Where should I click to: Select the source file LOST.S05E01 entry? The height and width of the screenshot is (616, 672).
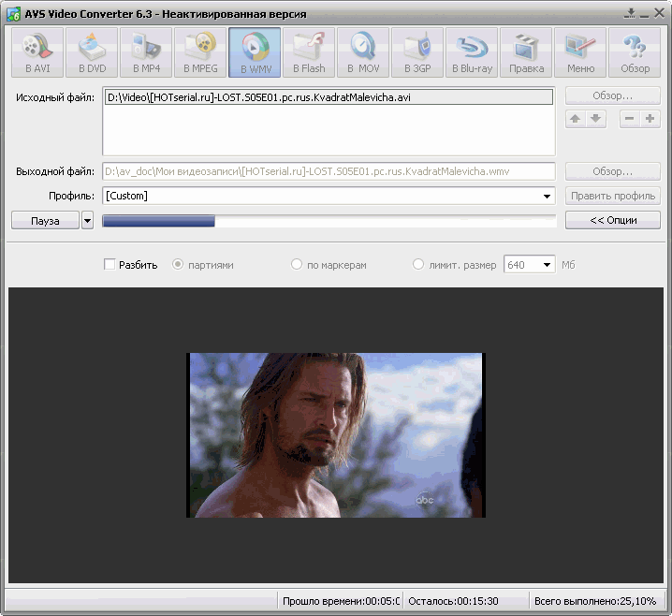(329, 97)
